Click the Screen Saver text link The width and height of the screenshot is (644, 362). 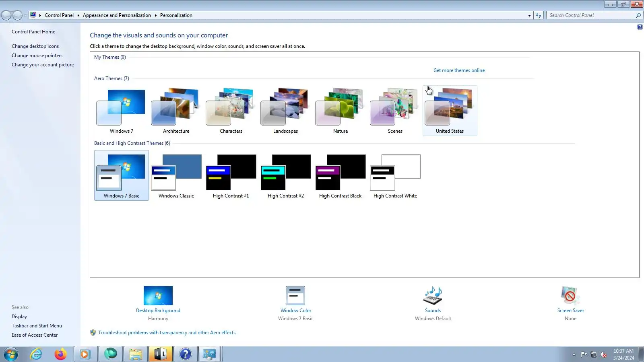[x=571, y=311]
